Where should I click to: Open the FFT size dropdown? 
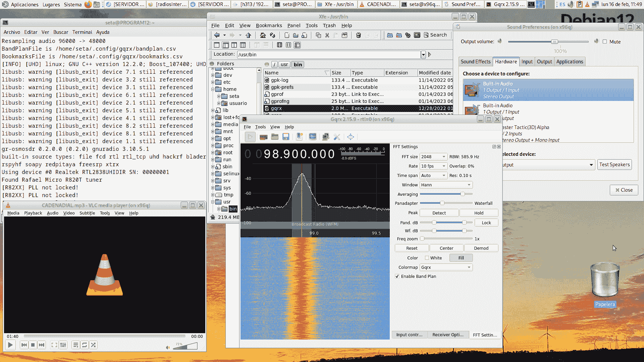click(433, 157)
